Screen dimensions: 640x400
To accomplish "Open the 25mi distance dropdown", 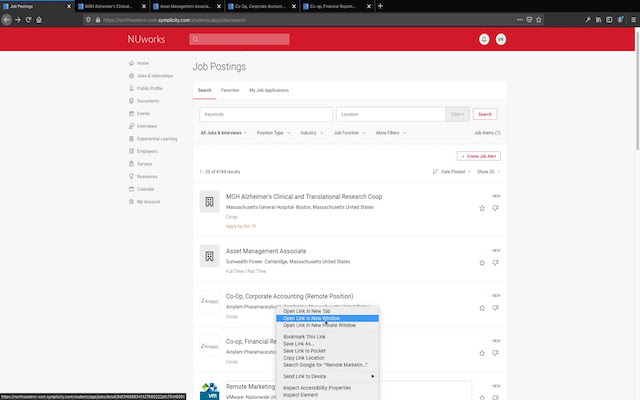I will (x=457, y=114).
